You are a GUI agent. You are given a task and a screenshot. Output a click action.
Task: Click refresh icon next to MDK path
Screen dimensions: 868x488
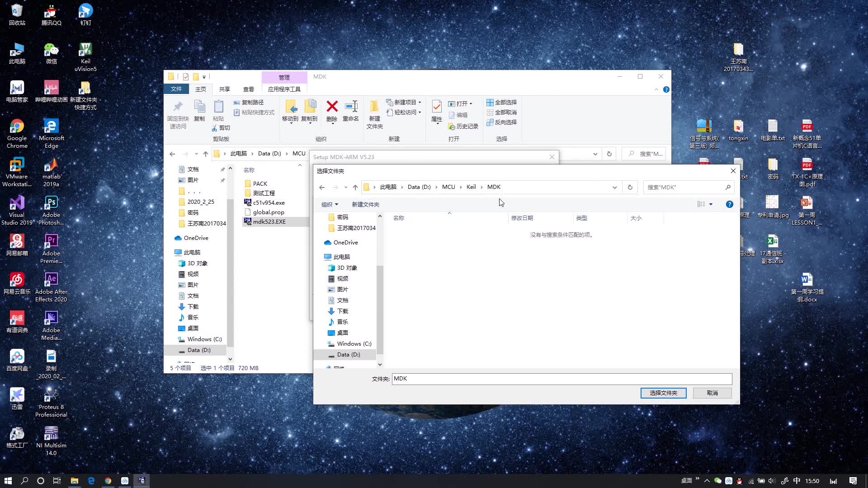(630, 187)
